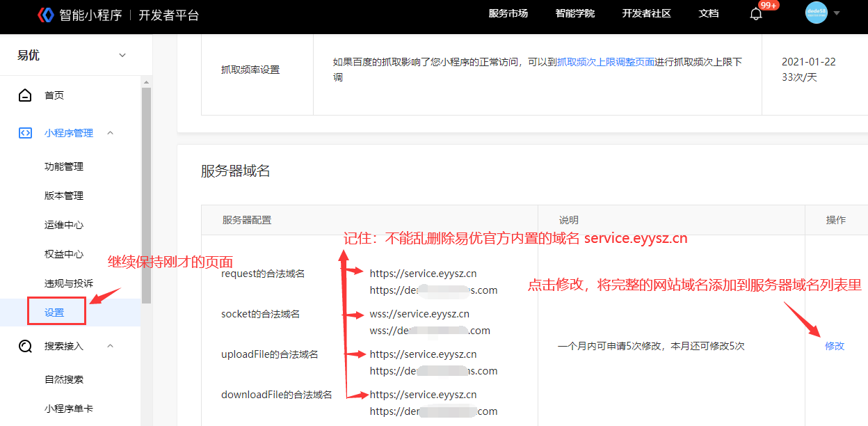Expand the 搜索接入 section chevron
This screenshot has width=868, height=426.
click(x=110, y=345)
